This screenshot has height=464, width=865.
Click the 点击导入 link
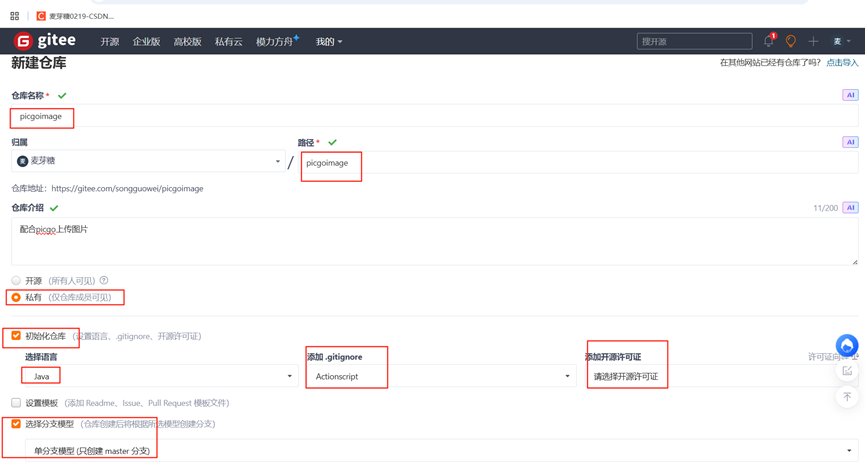[x=842, y=62]
